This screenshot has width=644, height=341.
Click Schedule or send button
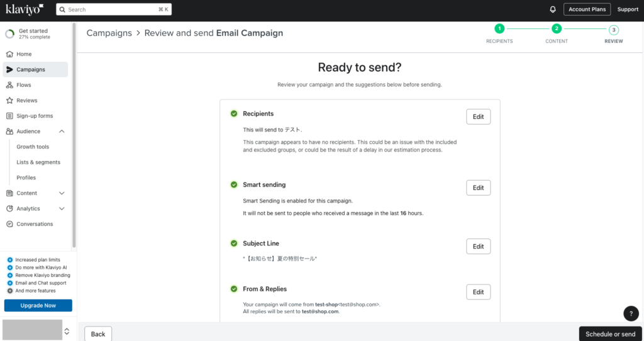tap(610, 334)
